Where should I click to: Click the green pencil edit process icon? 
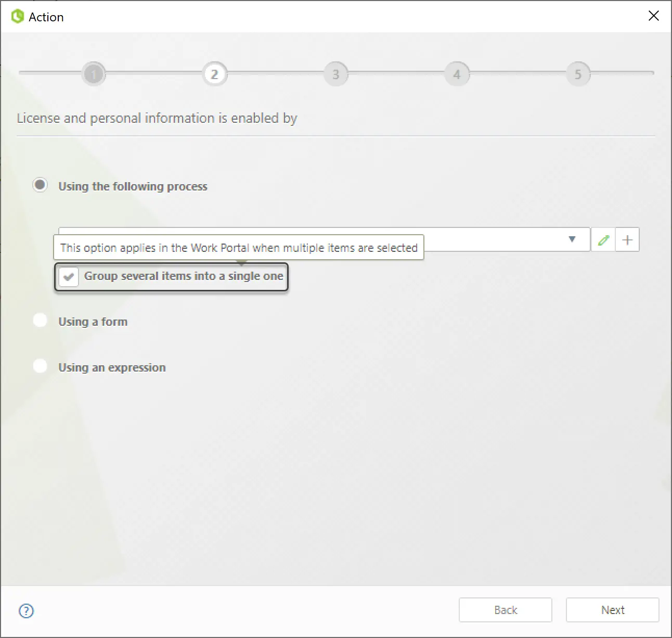pyautogui.click(x=603, y=240)
